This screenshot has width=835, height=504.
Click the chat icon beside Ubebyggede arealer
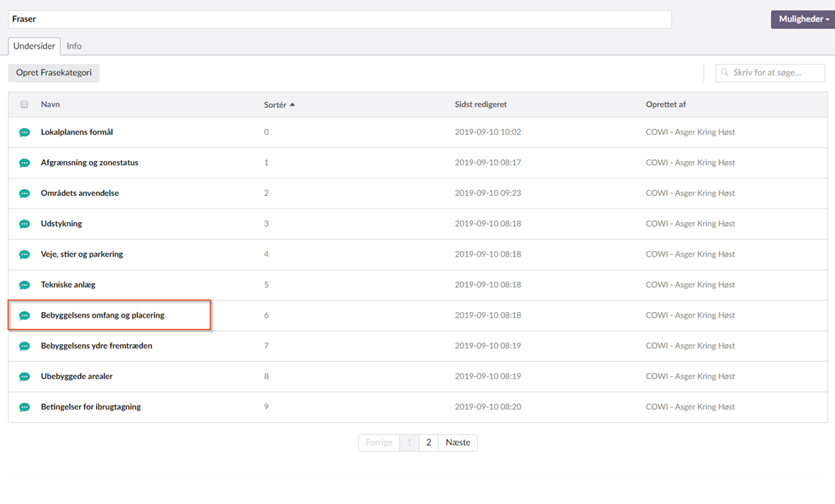pos(24,377)
